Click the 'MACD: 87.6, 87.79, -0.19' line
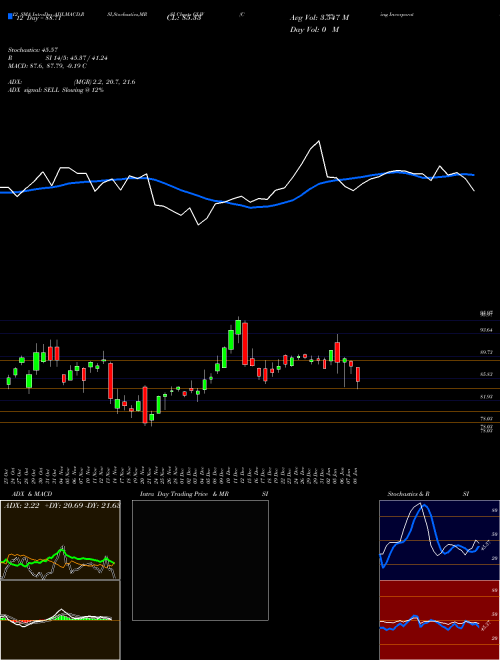500x660 pixels. pos(47,66)
